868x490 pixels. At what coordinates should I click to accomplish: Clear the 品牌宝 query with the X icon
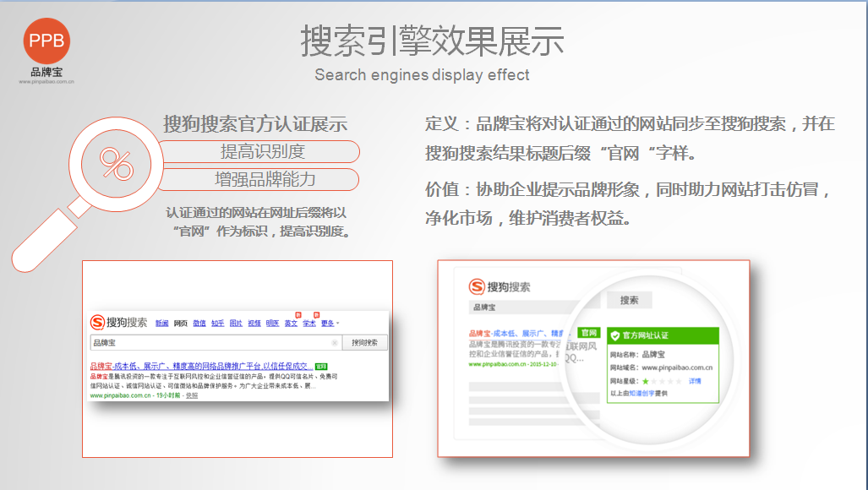click(335, 343)
